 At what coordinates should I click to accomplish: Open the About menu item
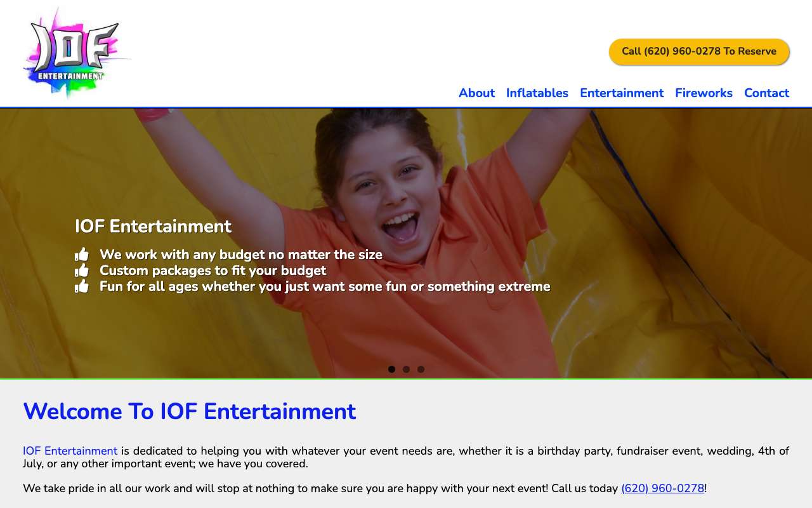click(x=476, y=93)
